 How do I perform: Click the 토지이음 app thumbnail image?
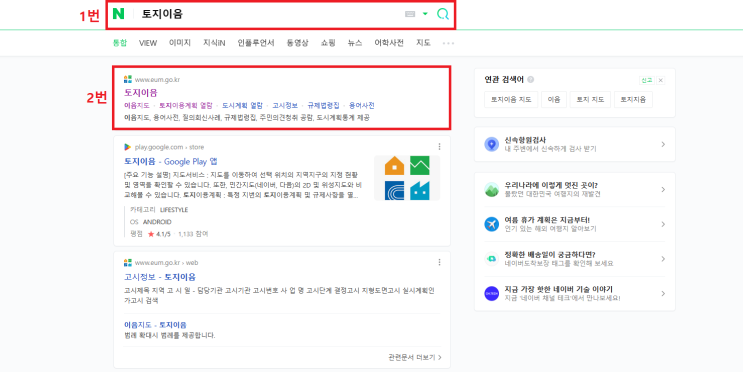(407, 178)
